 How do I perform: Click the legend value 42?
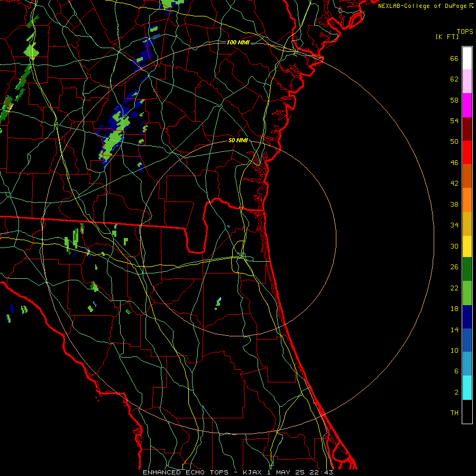pos(454,184)
